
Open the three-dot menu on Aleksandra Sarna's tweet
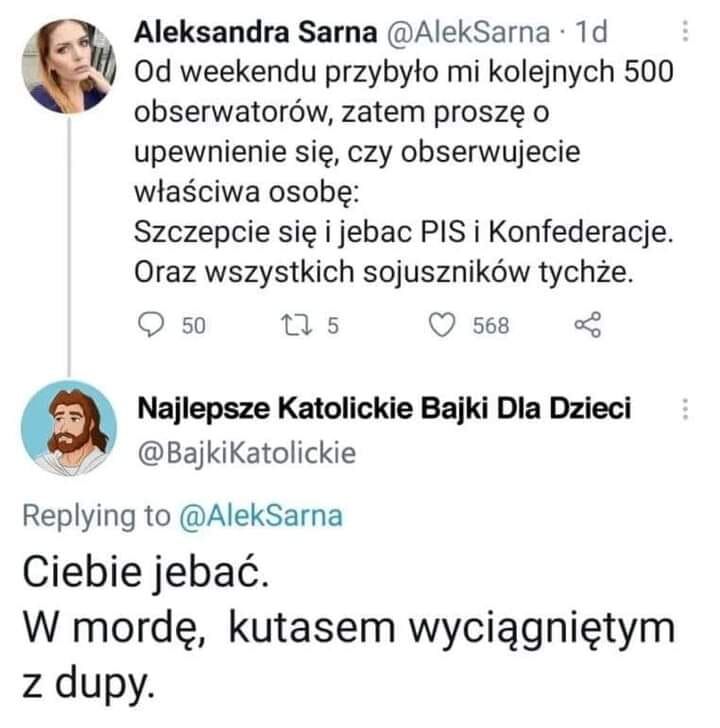pyautogui.click(x=685, y=32)
